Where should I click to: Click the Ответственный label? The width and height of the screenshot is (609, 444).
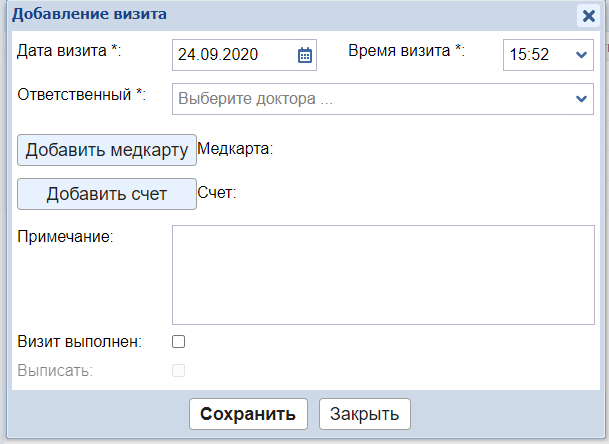click(82, 95)
